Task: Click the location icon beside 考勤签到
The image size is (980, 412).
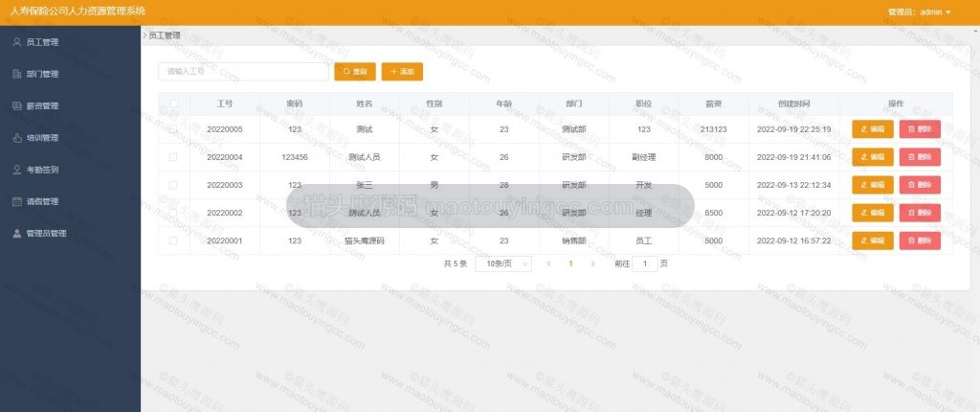Action: [x=17, y=170]
